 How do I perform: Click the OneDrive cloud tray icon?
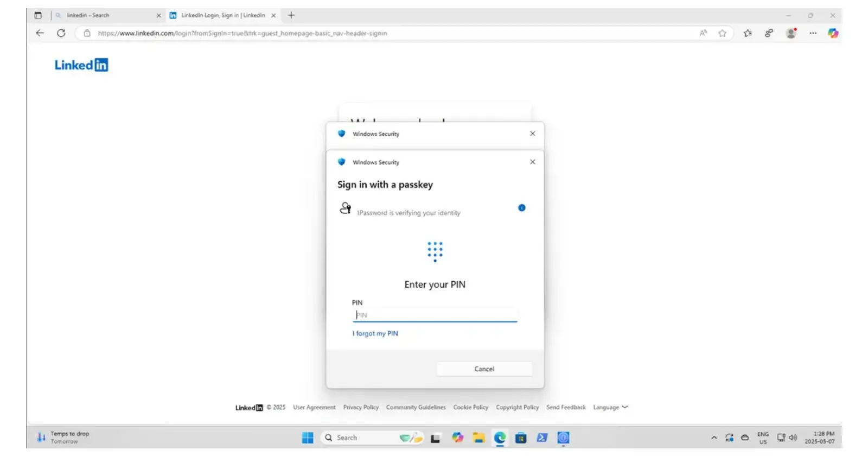(745, 438)
